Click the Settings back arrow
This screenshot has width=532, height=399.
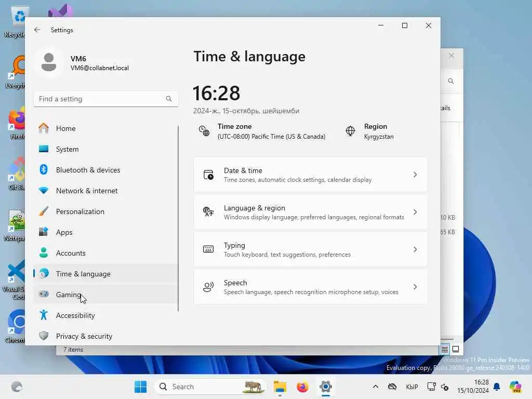click(x=37, y=30)
